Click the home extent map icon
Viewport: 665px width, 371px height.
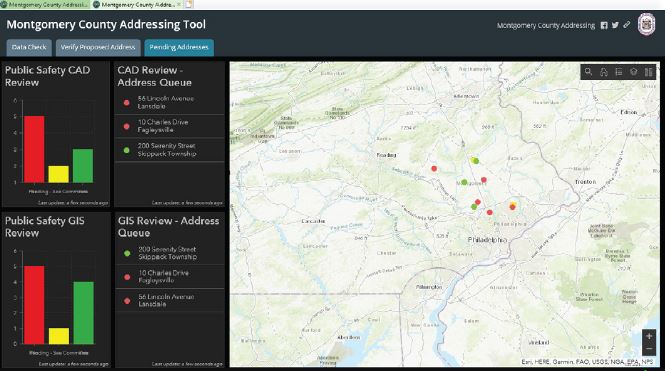[604, 72]
